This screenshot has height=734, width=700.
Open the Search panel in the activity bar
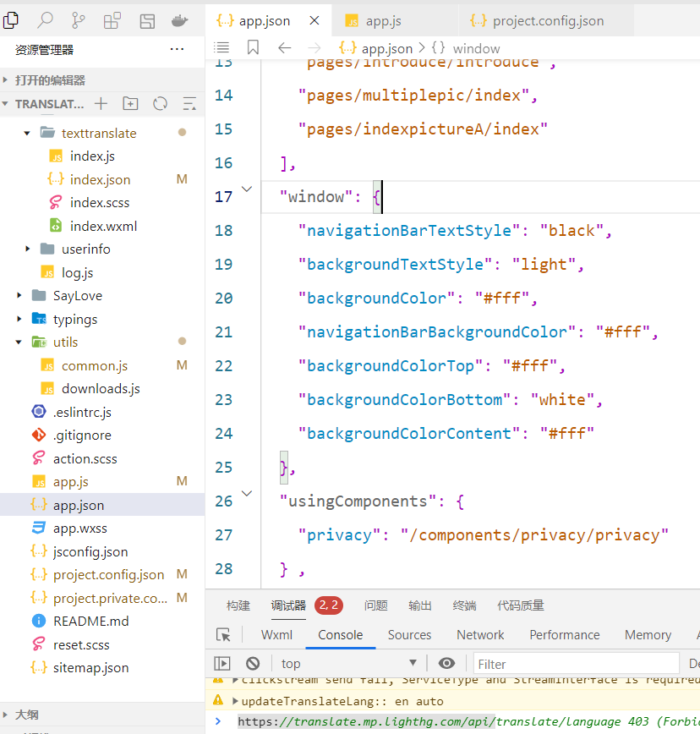tap(45, 20)
